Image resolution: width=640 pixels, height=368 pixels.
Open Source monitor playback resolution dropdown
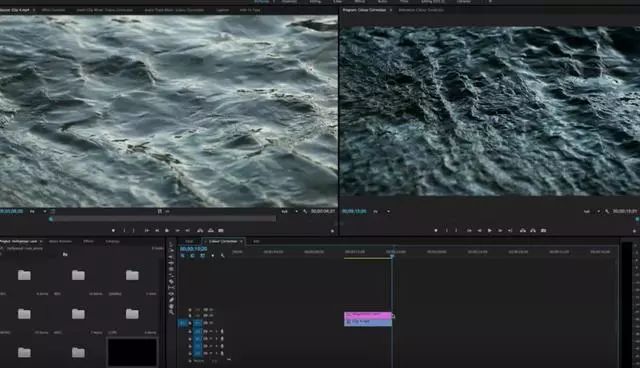click(x=289, y=211)
